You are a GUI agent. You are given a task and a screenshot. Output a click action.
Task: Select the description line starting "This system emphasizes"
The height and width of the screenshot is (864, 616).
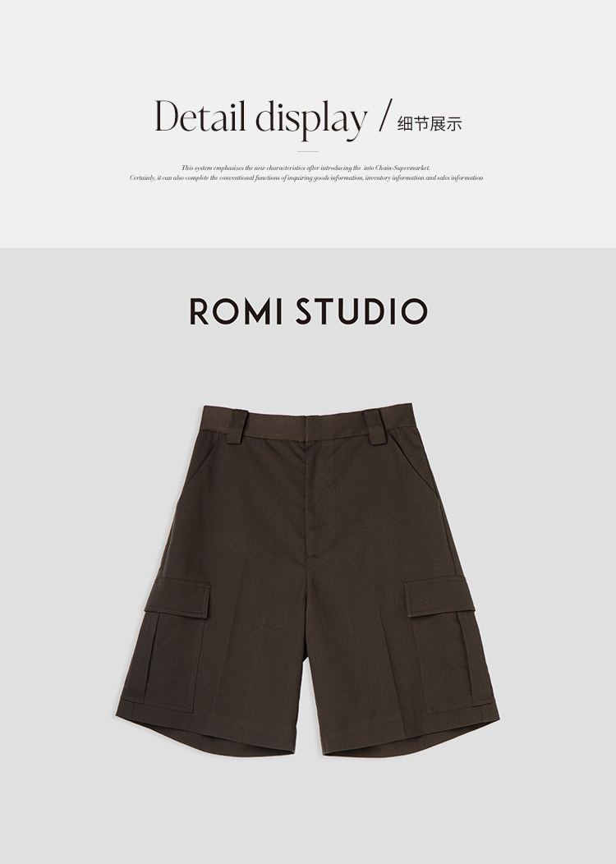306,168
